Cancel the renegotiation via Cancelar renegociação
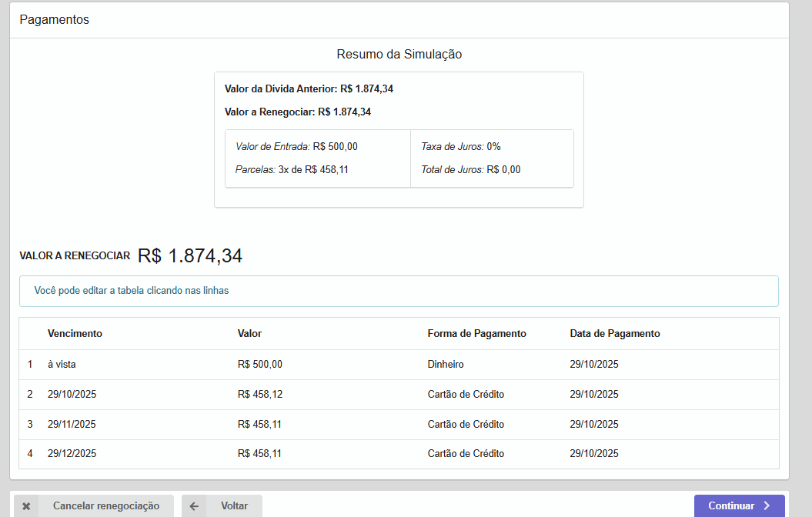The width and height of the screenshot is (812, 517). pyautogui.click(x=105, y=506)
